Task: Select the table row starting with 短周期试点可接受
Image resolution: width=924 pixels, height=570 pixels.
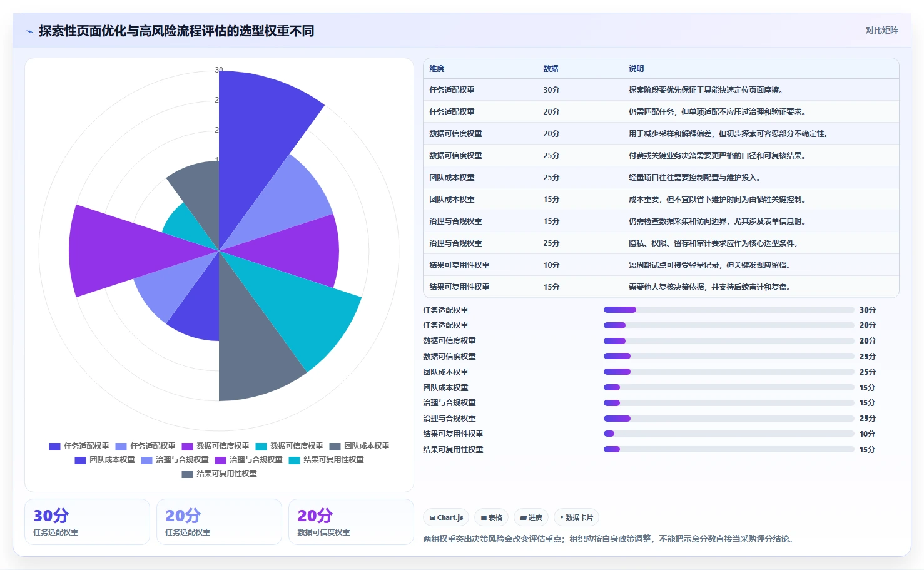Action: coord(661,265)
